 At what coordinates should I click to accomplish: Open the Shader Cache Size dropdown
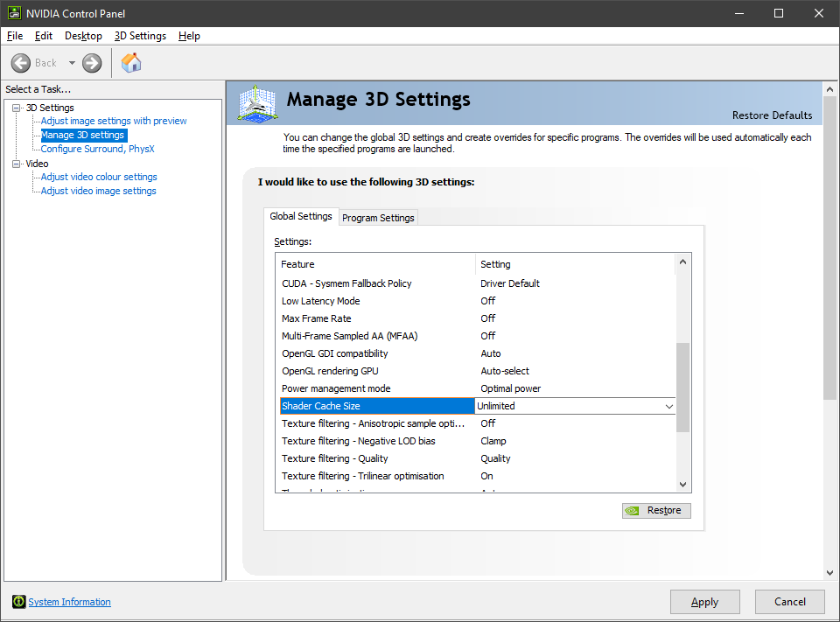669,406
